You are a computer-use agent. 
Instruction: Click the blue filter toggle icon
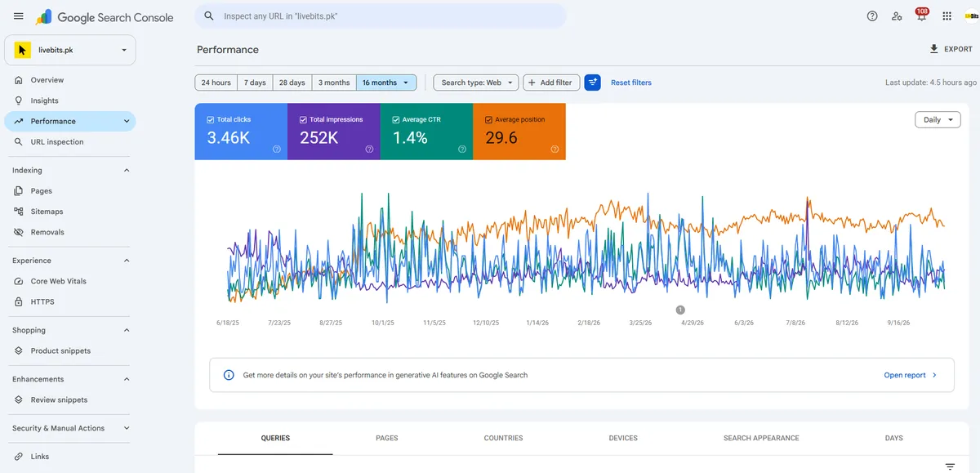(x=593, y=83)
